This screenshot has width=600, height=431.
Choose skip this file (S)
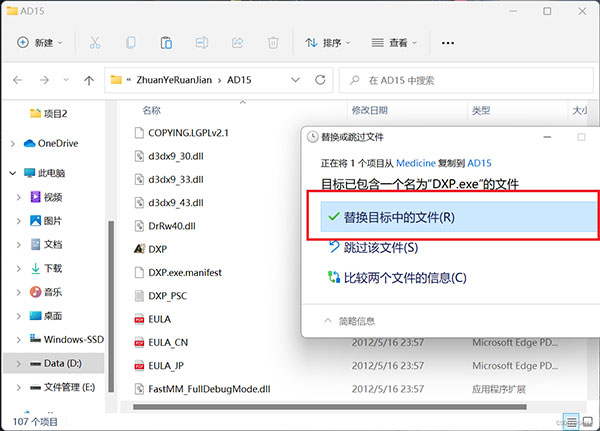(x=374, y=247)
